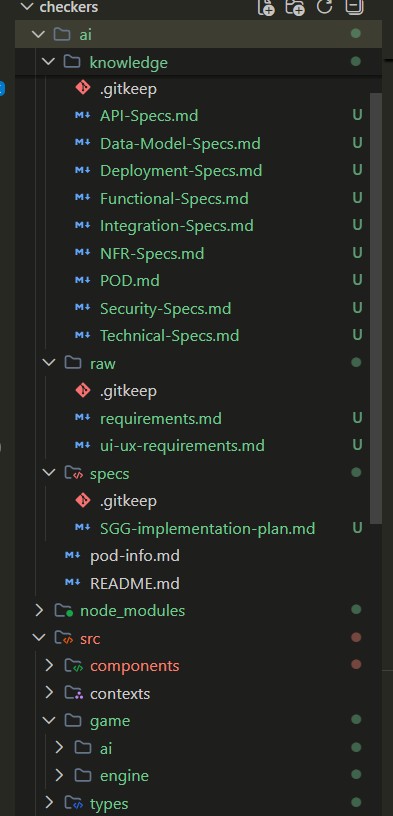Click the New Folder icon in explorer header
393x816 pixels.
coord(295,7)
